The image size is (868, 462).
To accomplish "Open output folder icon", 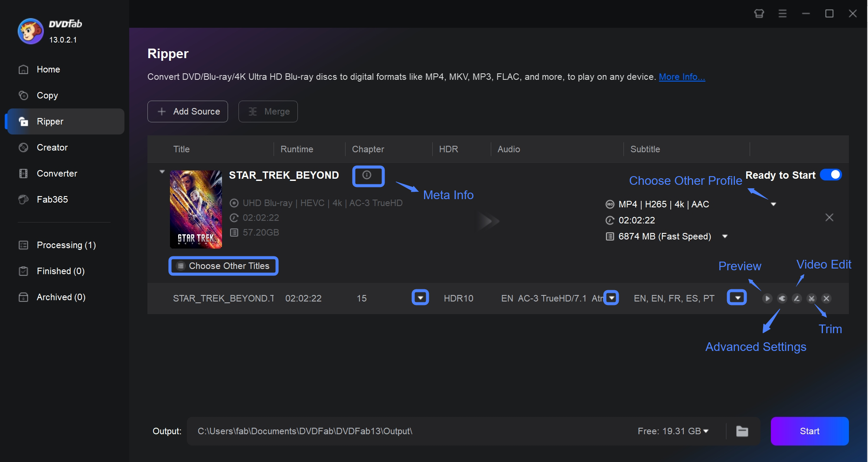I will (x=742, y=431).
